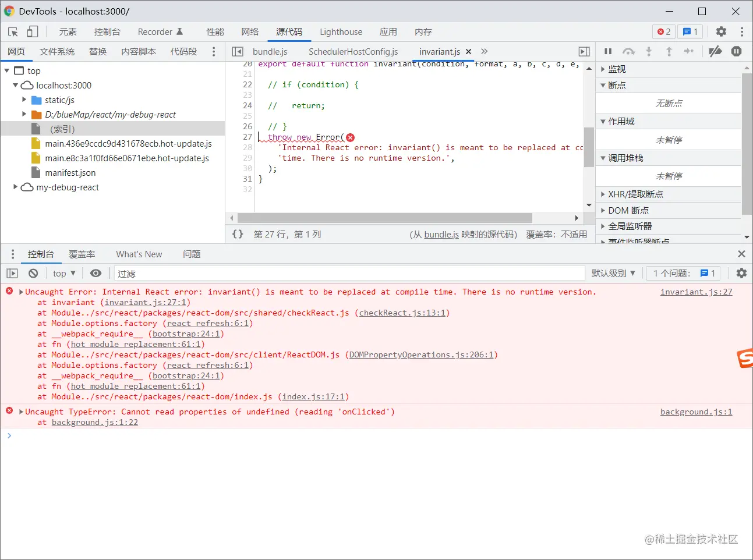Viewport: 753px width, 560px height.
Task: Click the step into function icon
Action: 649,52
